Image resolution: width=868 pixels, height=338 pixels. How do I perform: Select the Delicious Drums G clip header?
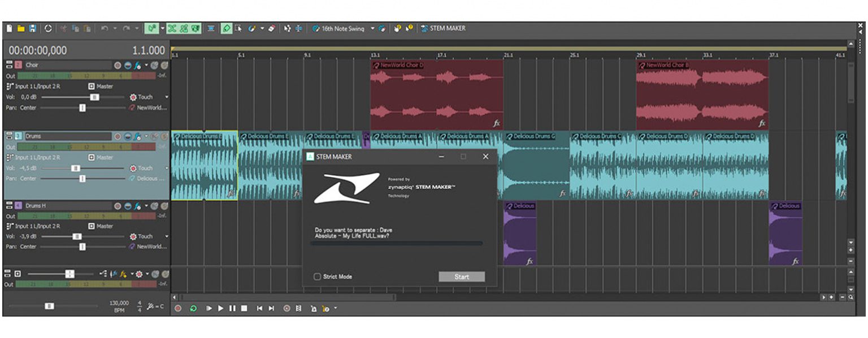pyautogui.click(x=530, y=136)
